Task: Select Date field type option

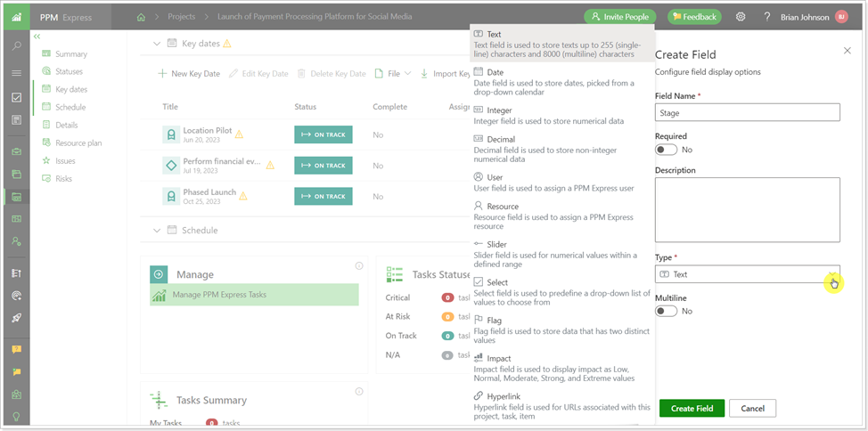Action: tap(561, 82)
